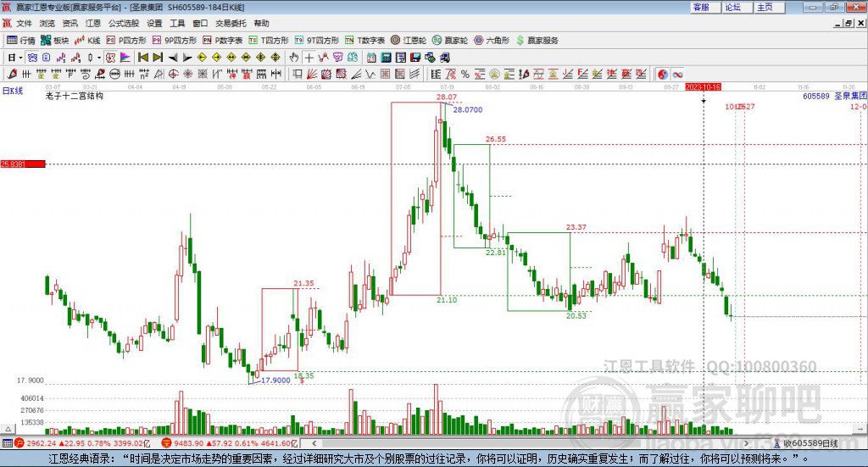Screen dimensions: 868x467
Task: Open the 行情 quotes view
Action: (21, 41)
